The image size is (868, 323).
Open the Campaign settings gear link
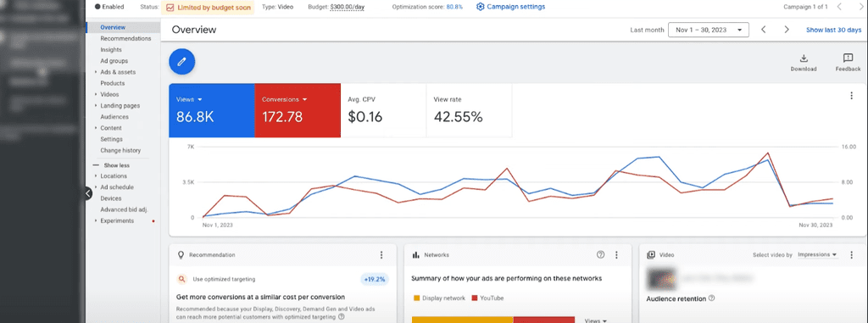[x=510, y=7]
